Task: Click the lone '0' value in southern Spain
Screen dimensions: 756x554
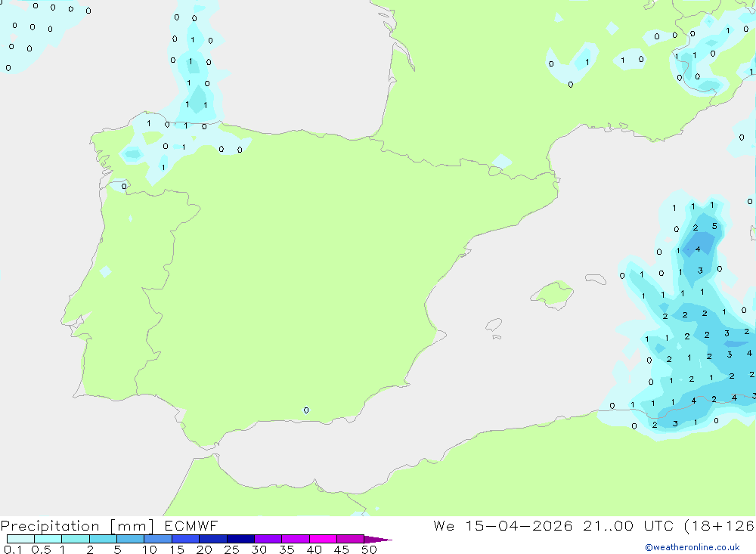Action: click(306, 410)
